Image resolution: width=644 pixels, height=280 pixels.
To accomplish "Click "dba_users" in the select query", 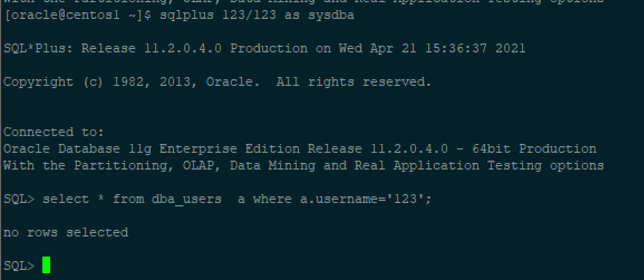I will point(186,199).
